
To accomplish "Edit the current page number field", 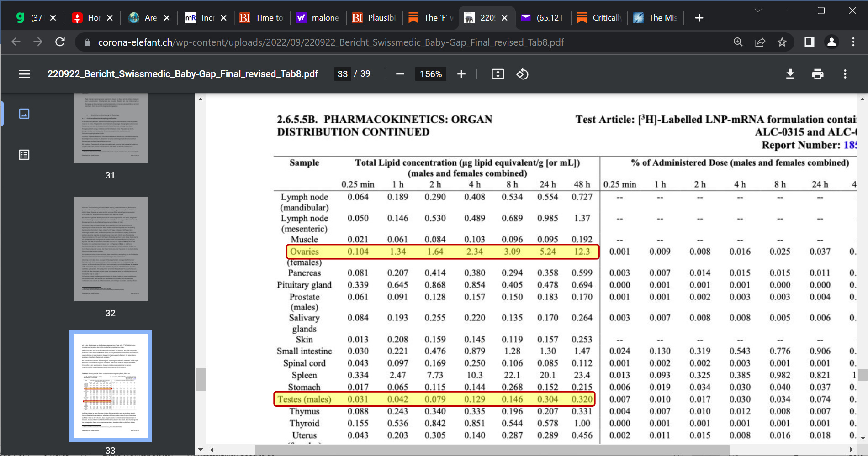I will (x=343, y=74).
